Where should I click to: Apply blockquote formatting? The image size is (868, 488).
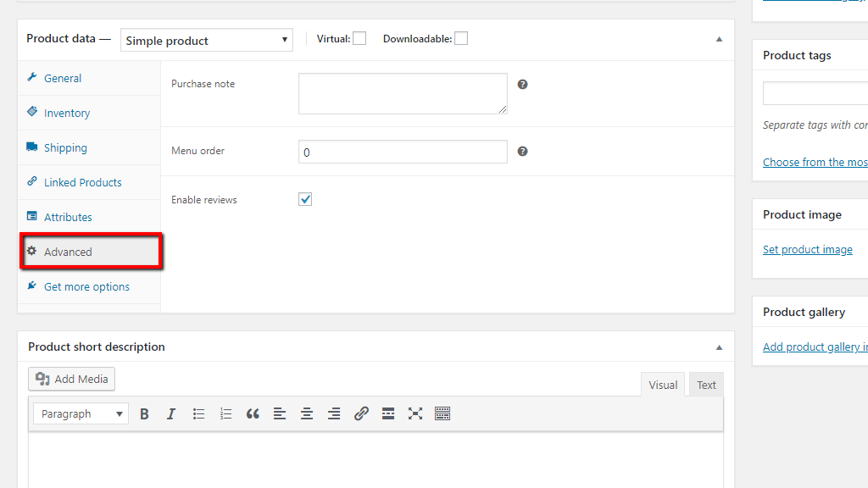[x=253, y=413]
